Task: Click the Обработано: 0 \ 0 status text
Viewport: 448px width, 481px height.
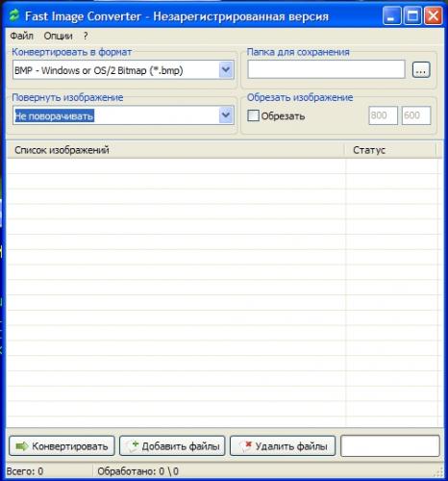Action: 137,471
